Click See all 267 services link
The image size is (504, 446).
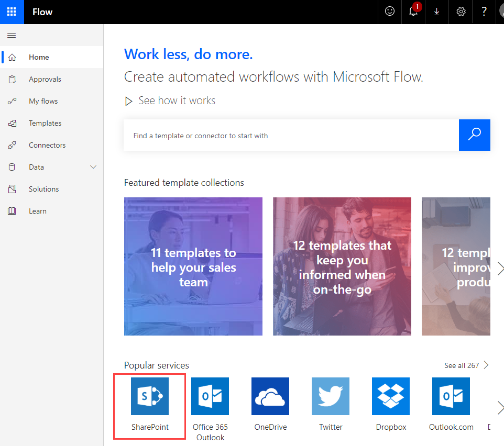(462, 365)
